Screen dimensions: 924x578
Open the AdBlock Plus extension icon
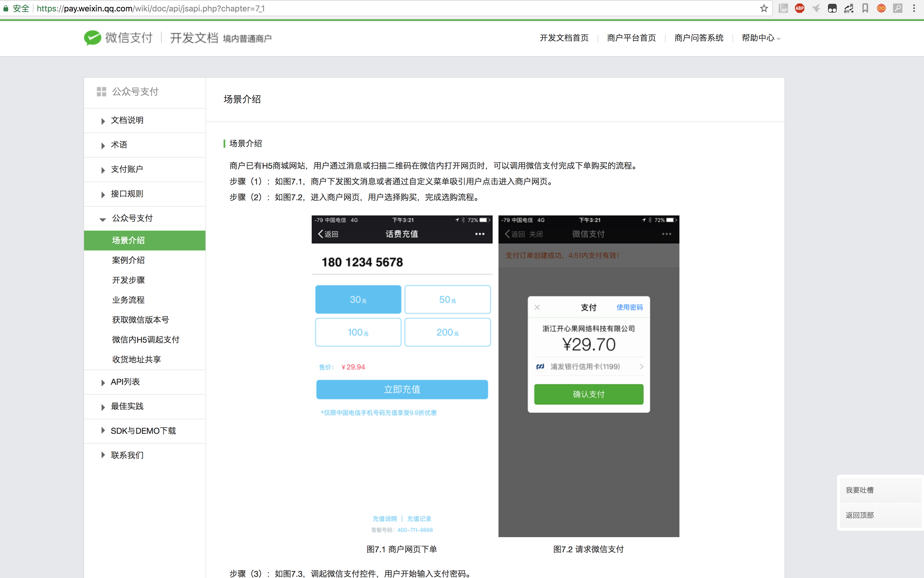point(799,8)
